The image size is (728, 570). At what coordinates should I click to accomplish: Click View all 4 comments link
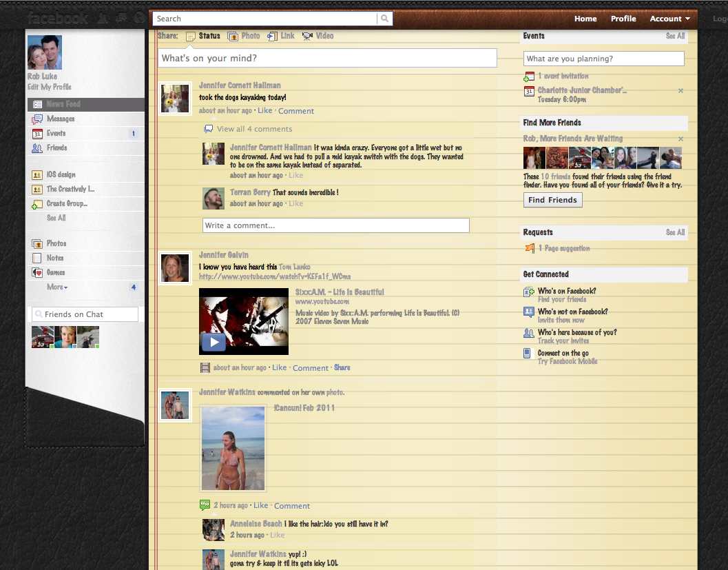pyautogui.click(x=254, y=129)
